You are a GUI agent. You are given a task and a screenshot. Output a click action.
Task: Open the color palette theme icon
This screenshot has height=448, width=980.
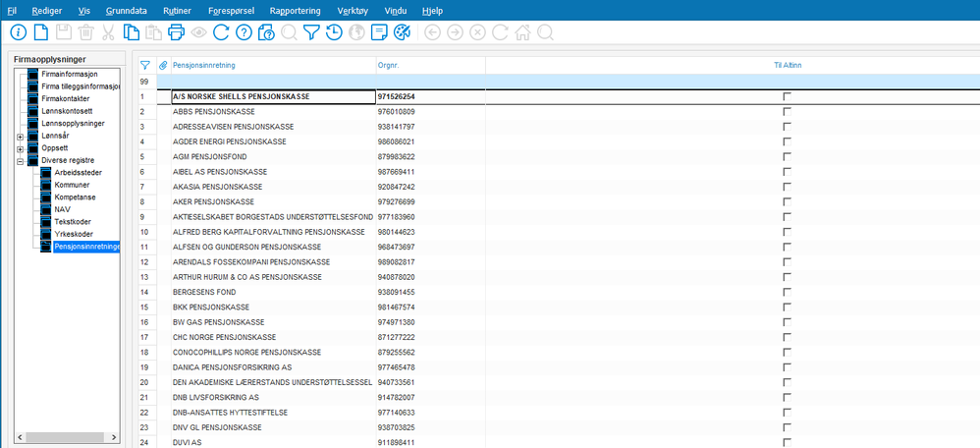point(402,32)
